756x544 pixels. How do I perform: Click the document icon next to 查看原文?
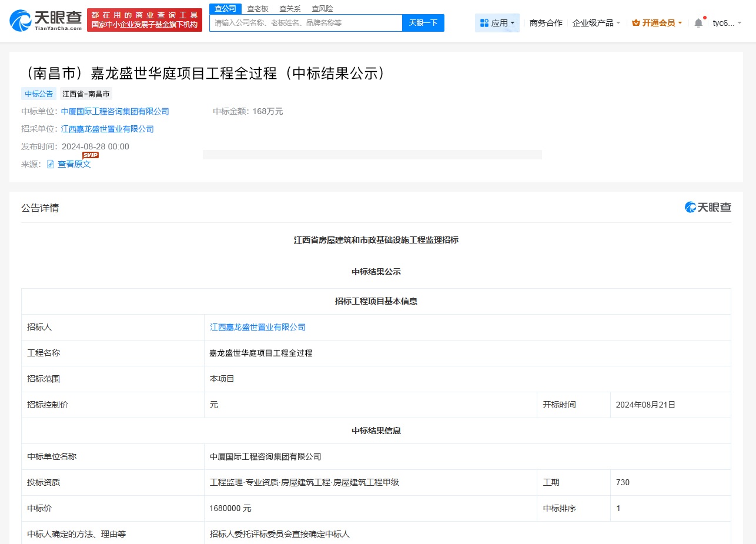coord(51,164)
